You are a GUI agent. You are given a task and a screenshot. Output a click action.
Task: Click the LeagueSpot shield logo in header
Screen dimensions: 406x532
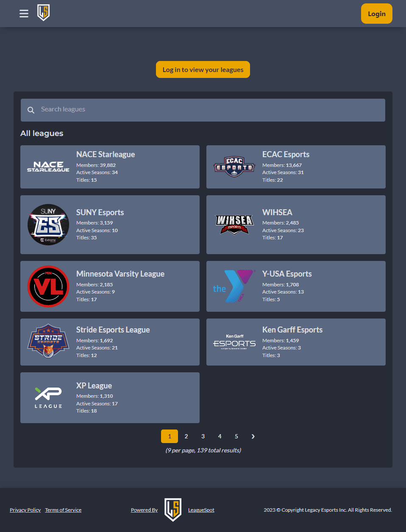pyautogui.click(x=43, y=13)
